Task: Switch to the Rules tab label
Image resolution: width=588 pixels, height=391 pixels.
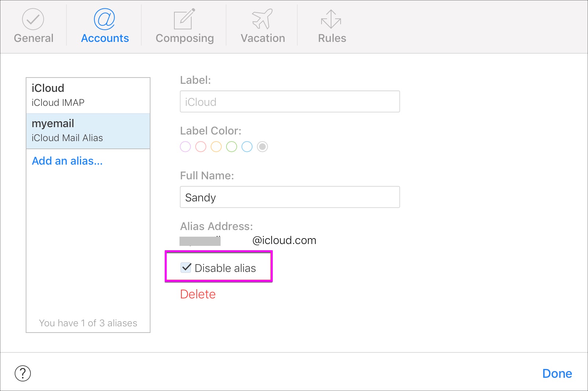Action: click(x=332, y=38)
